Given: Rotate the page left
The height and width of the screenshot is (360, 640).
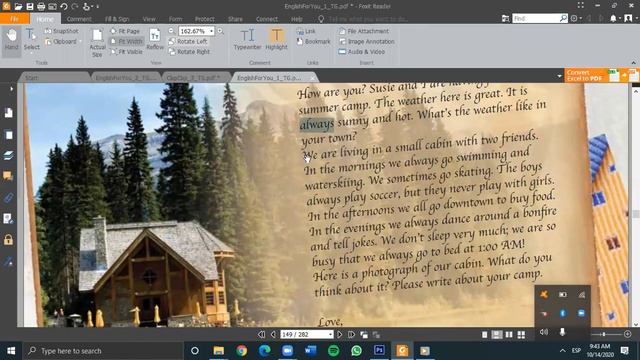Looking at the screenshot, I should tap(188, 41).
